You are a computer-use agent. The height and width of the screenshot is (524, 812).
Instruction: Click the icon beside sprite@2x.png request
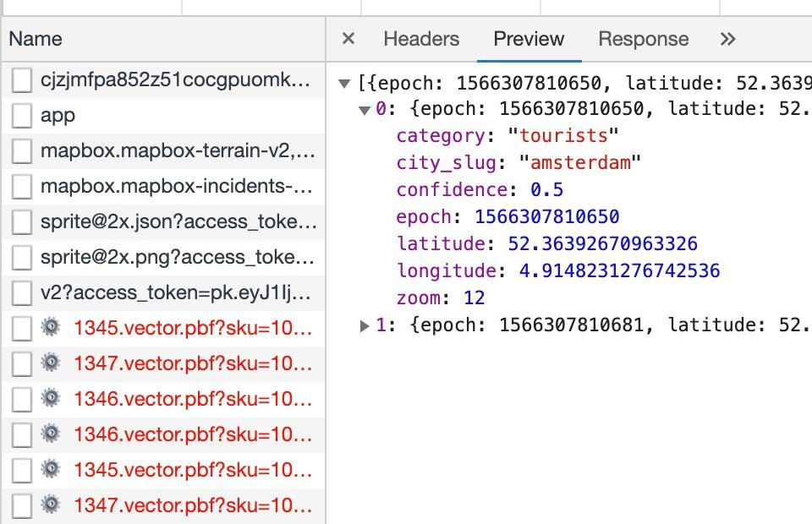tap(22, 259)
